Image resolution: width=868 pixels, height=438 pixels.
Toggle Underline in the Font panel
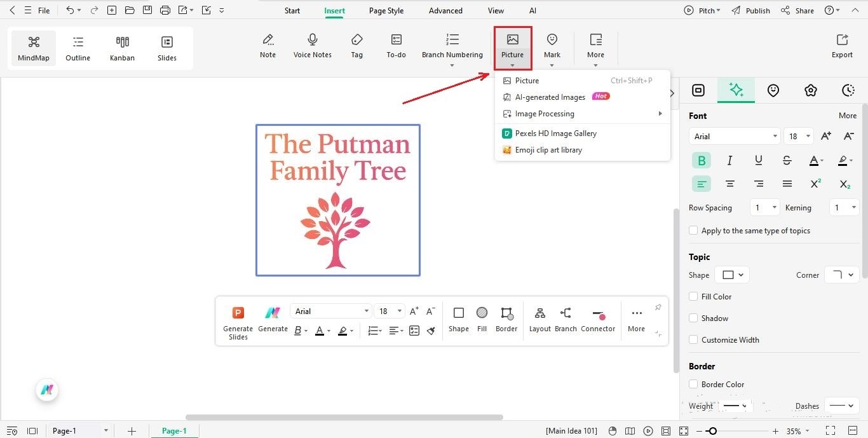(x=758, y=160)
